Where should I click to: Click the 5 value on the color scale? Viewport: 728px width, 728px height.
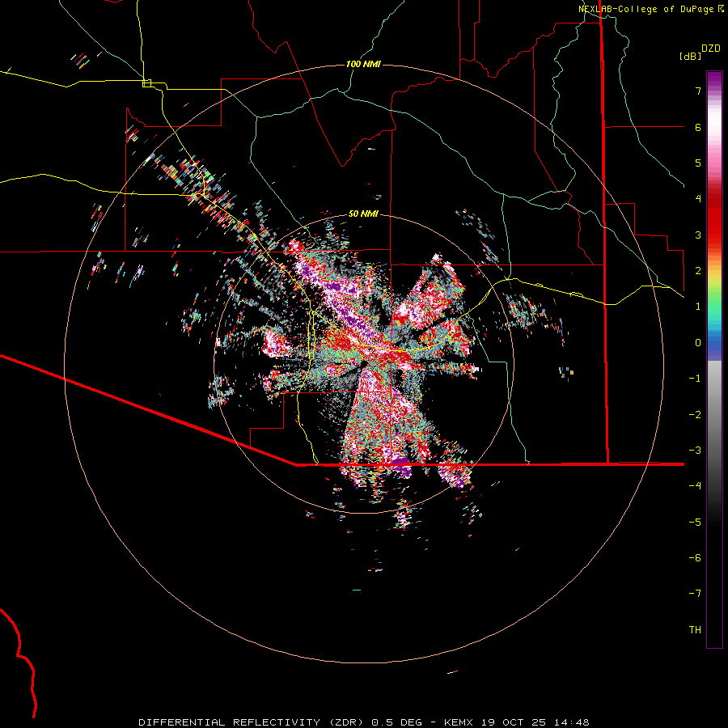coord(698,163)
